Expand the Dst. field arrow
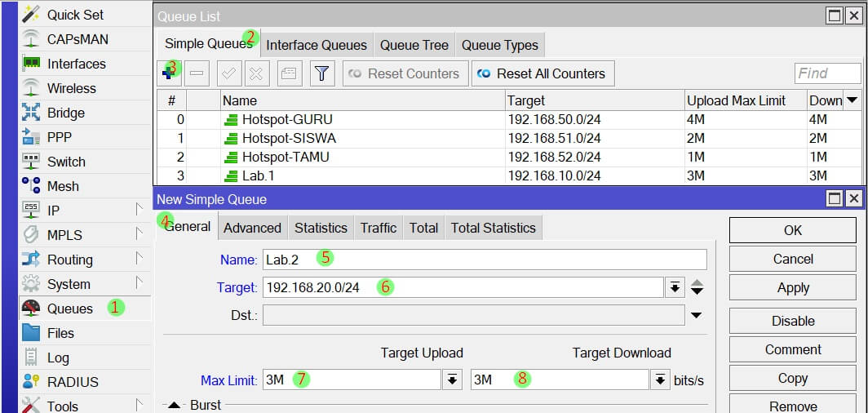The width and height of the screenshot is (868, 413). [696, 315]
